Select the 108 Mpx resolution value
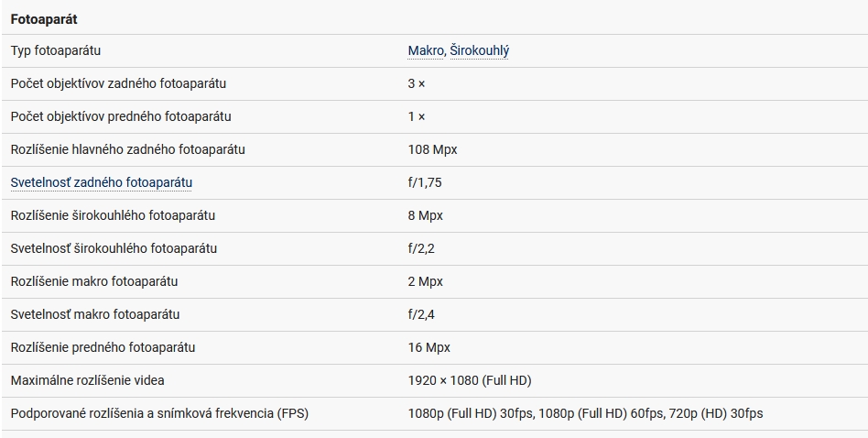 (432, 149)
